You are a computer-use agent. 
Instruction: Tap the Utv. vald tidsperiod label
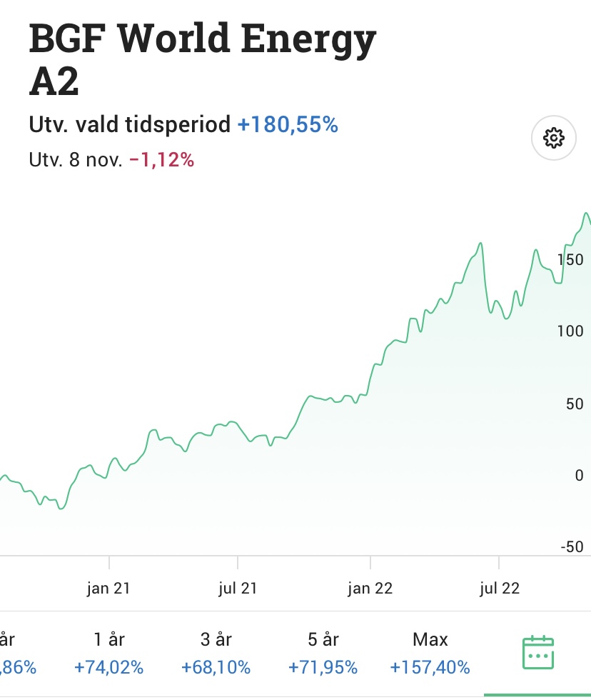130,125
